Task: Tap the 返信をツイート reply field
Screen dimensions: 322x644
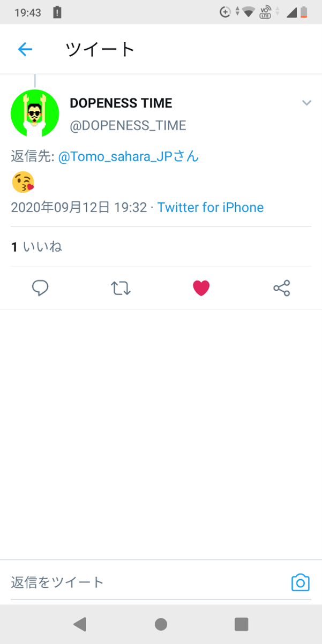Action: click(145, 582)
